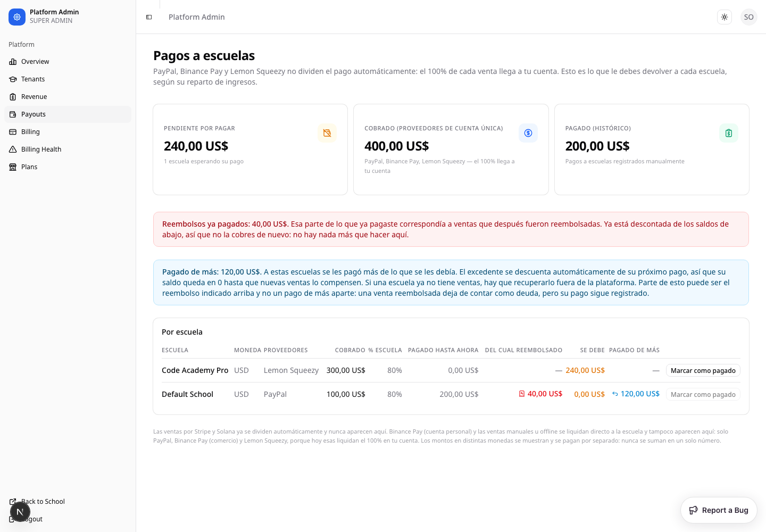766x532 pixels.
Task: Click the Payouts wallet icon
Action: click(13, 114)
